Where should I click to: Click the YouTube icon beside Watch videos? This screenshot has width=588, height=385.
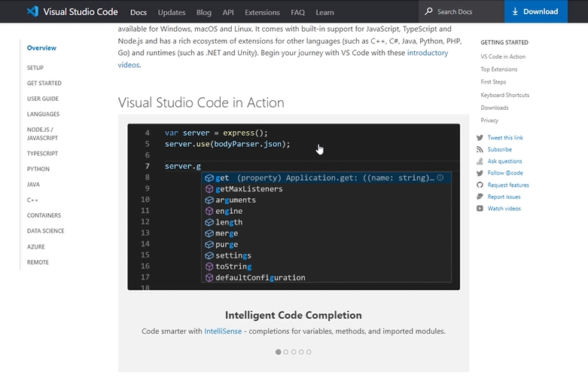[480, 208]
